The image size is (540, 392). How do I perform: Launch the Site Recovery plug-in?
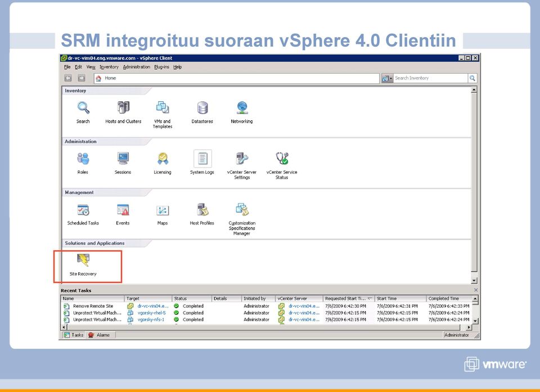[x=83, y=265]
